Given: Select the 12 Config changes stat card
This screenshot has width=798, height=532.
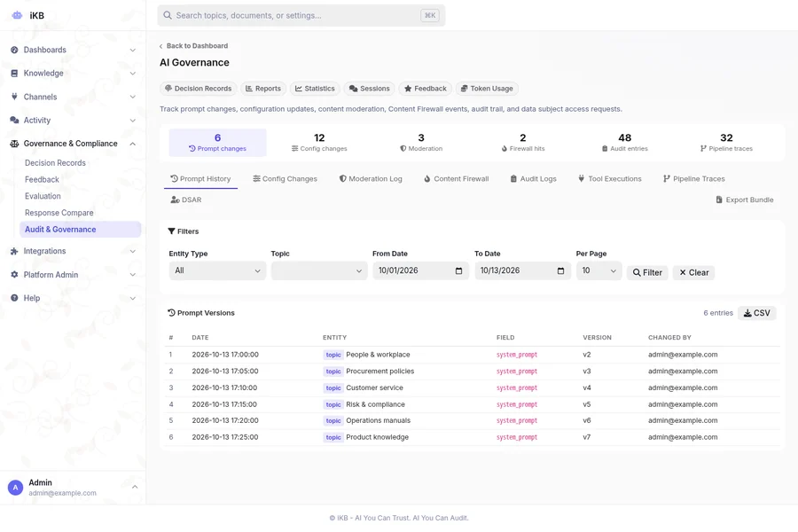Looking at the screenshot, I should click(319, 143).
